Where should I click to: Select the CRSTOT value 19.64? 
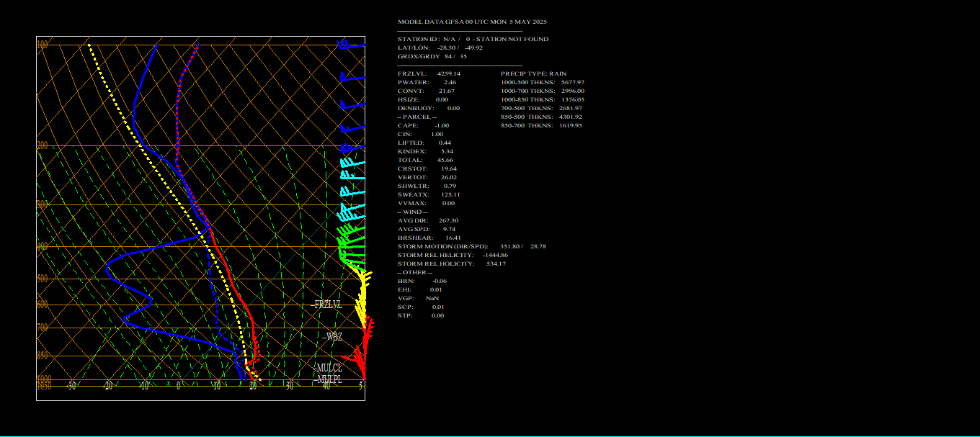pos(448,168)
